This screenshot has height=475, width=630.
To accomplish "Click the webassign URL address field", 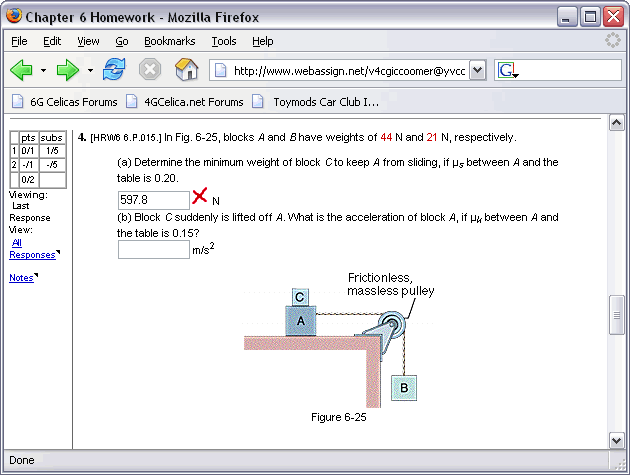I will pyautogui.click(x=348, y=70).
